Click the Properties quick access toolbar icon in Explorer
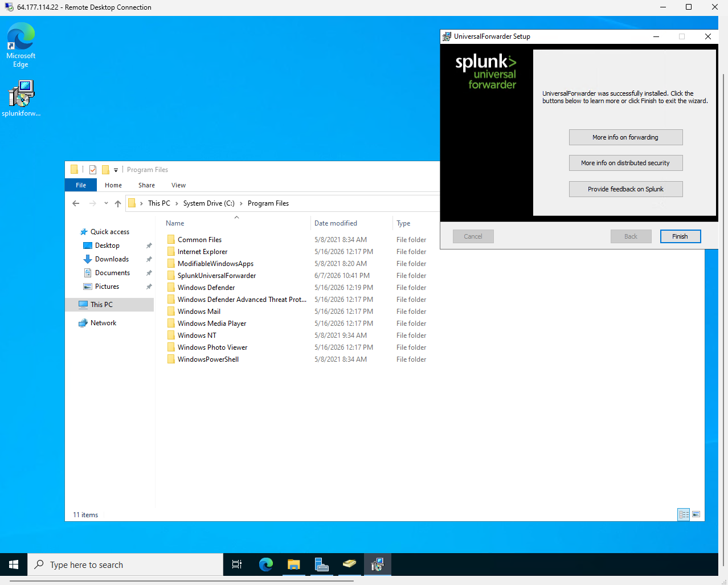The height and width of the screenshot is (585, 728). (93, 170)
